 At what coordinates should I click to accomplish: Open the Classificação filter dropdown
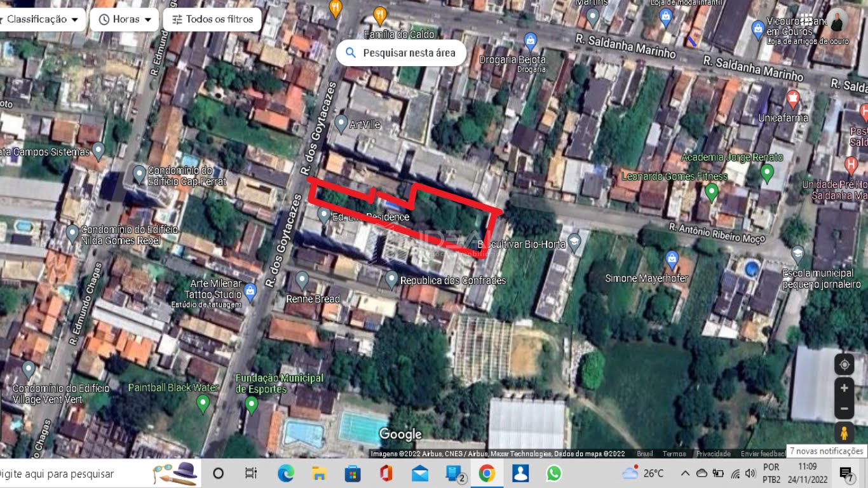pos(41,19)
